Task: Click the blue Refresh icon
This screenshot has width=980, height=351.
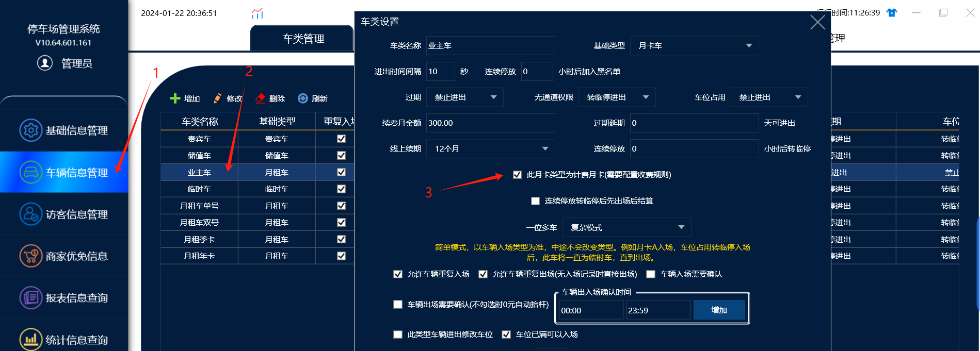Action: 303,98
